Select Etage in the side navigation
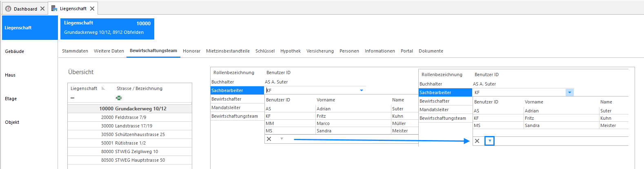This screenshot has width=644, height=169. click(x=30, y=99)
